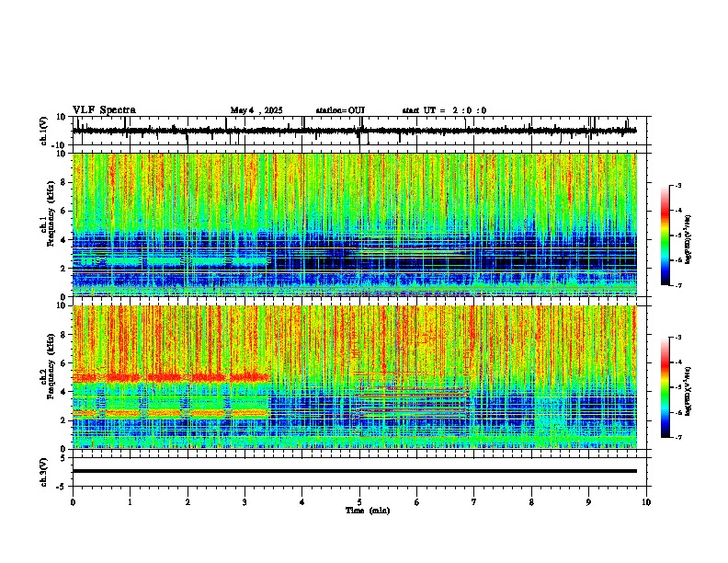Viewport: 728px width, 563px height.
Task: Click the '0' tick on the time axis
Action: tap(73, 502)
